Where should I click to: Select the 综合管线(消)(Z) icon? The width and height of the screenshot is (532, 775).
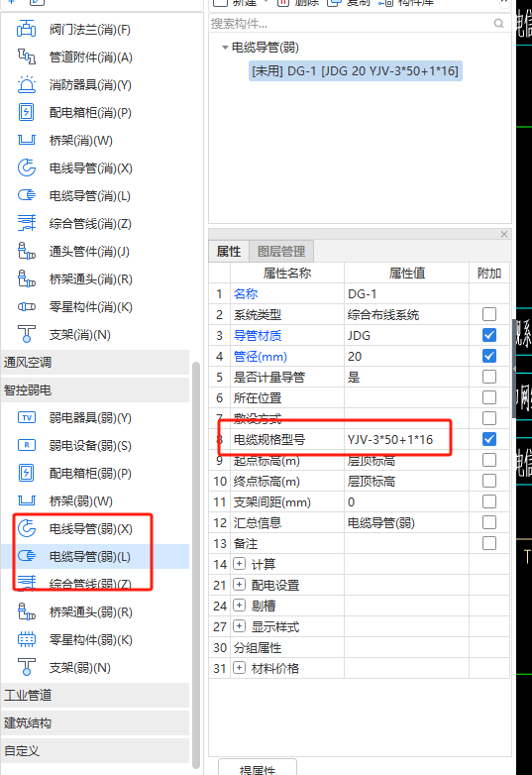[x=26, y=223]
